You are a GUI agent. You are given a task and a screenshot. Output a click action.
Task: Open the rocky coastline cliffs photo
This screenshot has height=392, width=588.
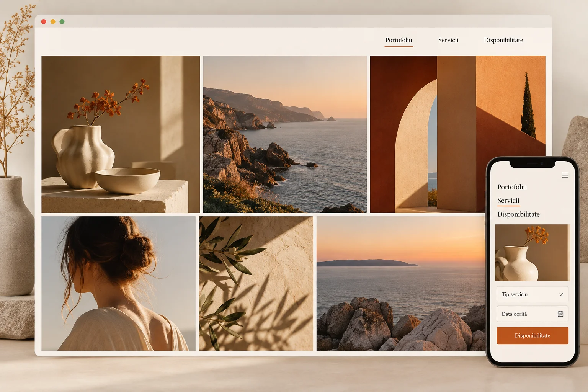(285, 134)
